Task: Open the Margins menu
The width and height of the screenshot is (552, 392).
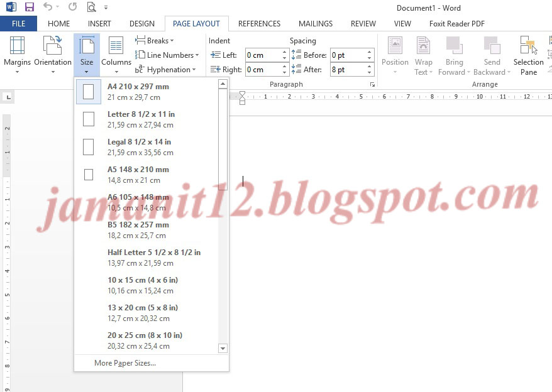Action: (17, 55)
